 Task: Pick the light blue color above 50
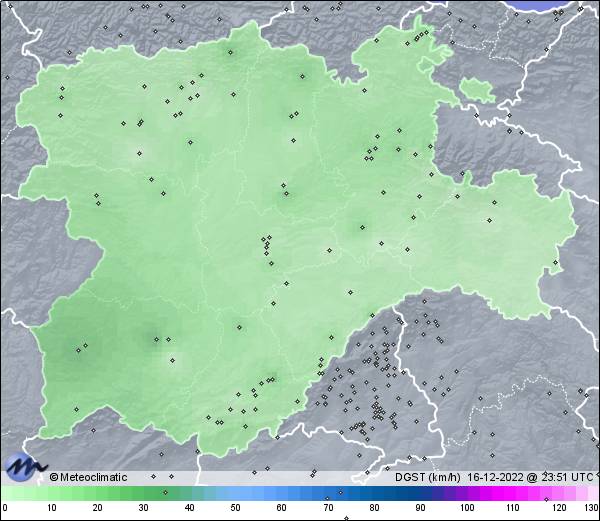point(235,493)
